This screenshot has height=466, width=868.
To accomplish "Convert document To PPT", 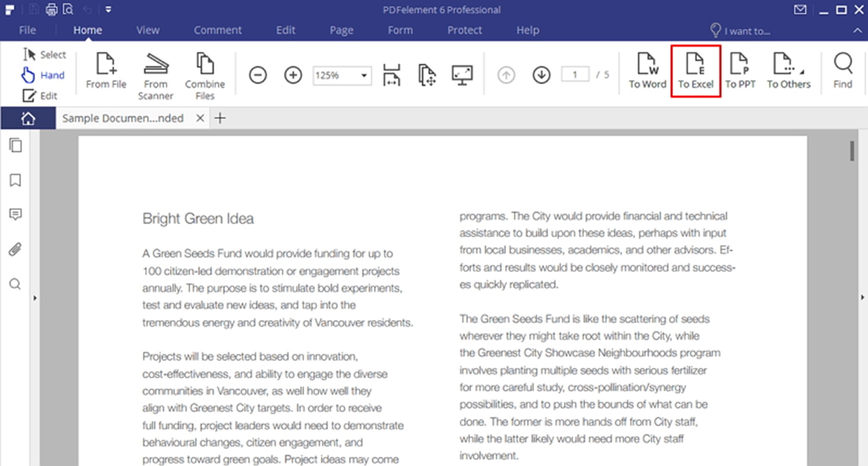I will coord(740,70).
